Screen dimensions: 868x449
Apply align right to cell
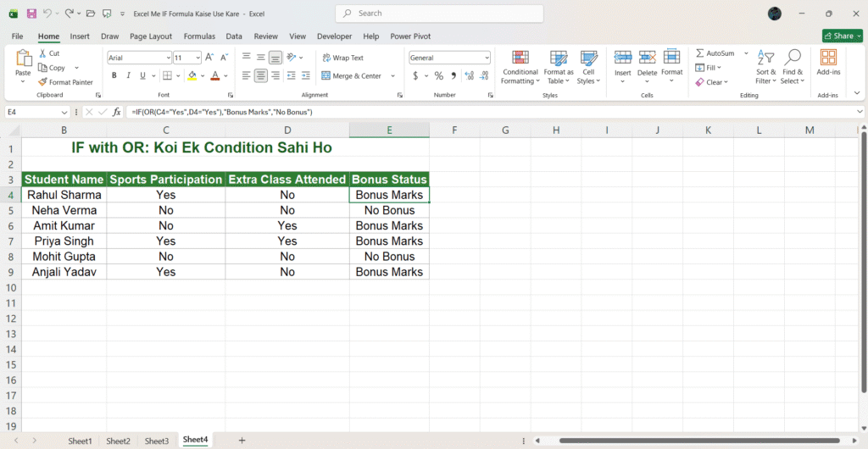click(x=275, y=75)
